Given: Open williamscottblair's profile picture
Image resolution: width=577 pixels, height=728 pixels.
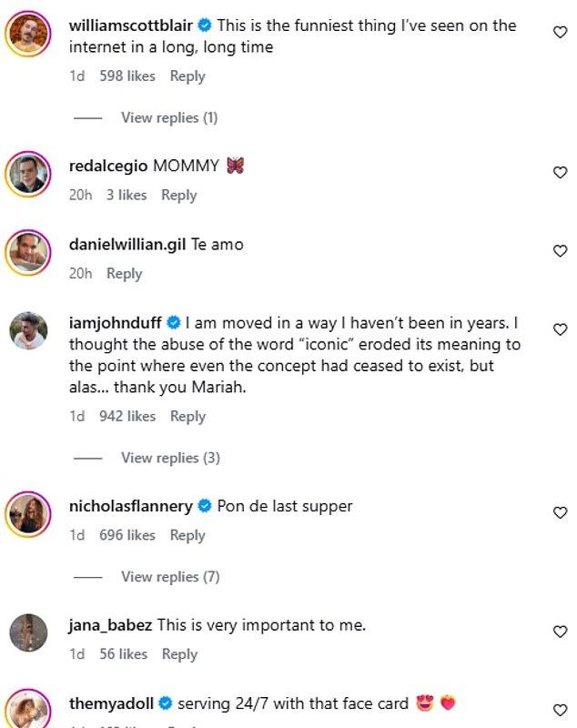Looking at the screenshot, I should [28, 34].
